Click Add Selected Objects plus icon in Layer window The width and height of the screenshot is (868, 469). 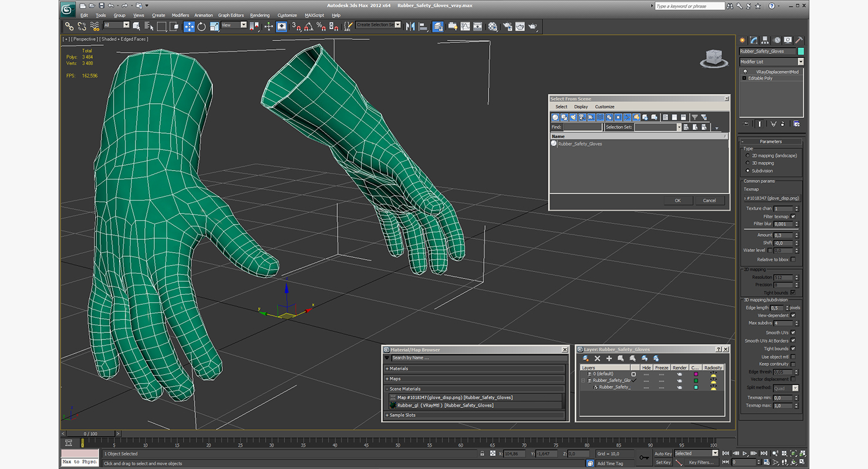pyautogui.click(x=609, y=358)
